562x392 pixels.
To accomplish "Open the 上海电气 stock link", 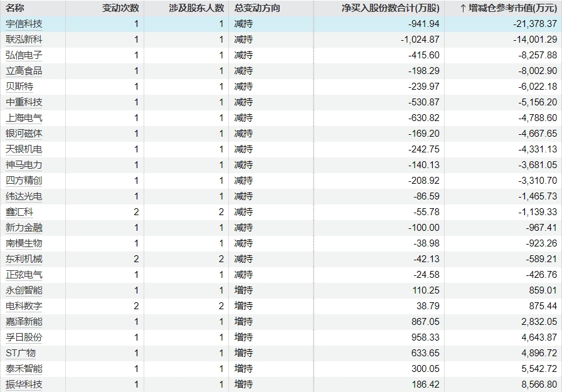I will point(24,118).
